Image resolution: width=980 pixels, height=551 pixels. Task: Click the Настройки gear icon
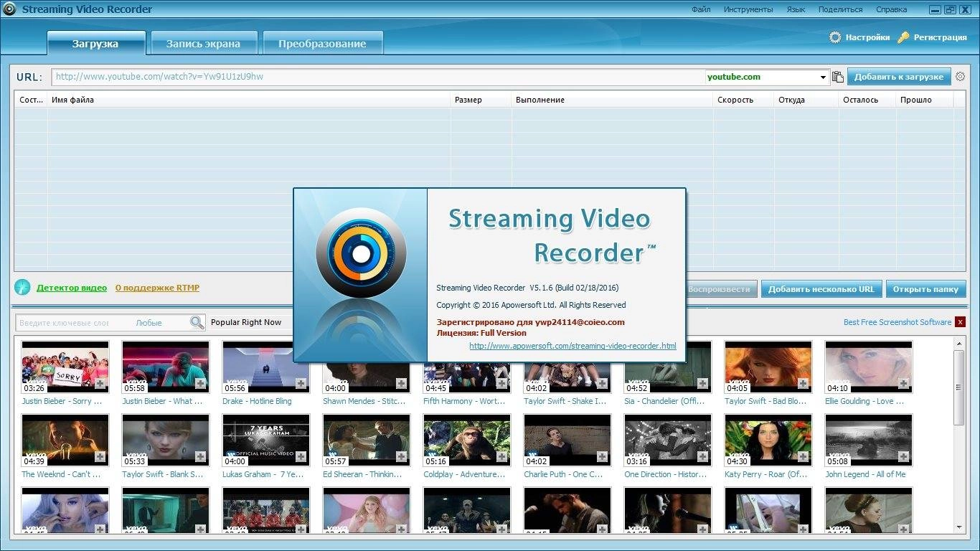pyautogui.click(x=835, y=37)
